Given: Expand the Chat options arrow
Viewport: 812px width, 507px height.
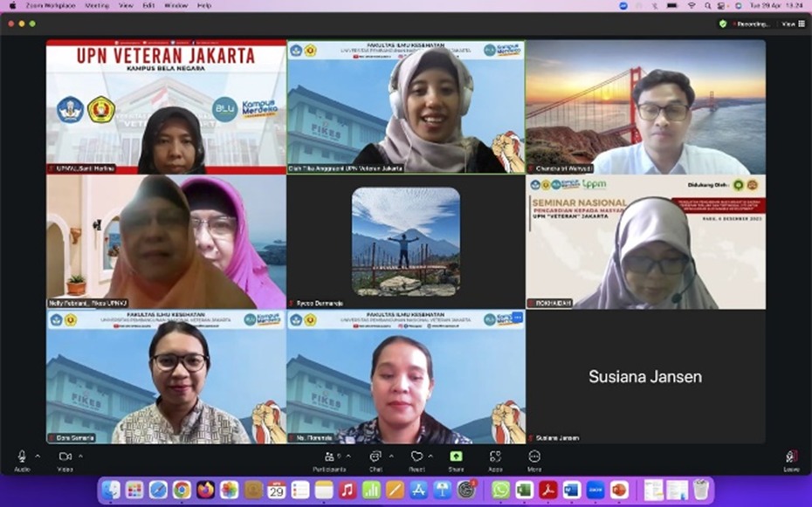Looking at the screenshot, I should (x=389, y=456).
